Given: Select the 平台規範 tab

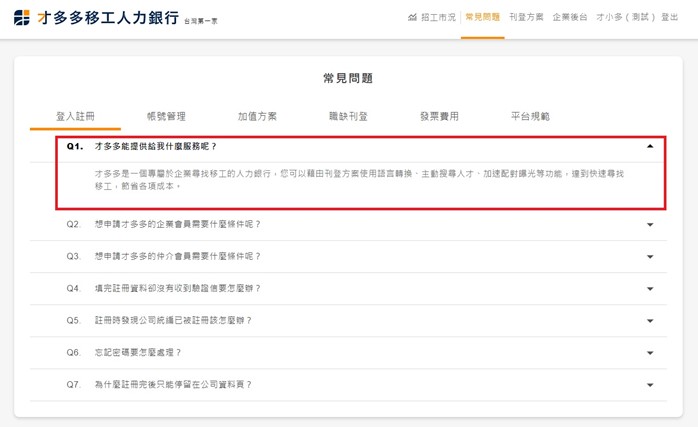Looking at the screenshot, I should (x=530, y=117).
